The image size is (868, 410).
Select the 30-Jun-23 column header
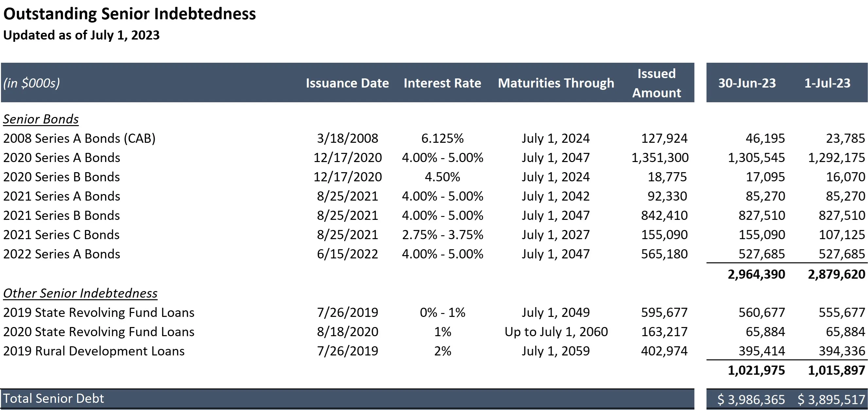(x=747, y=83)
